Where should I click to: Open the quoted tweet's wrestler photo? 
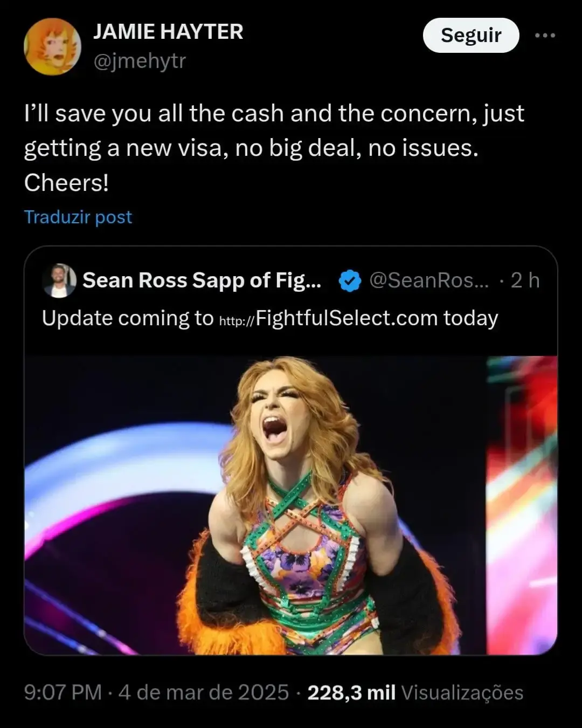coord(291,505)
